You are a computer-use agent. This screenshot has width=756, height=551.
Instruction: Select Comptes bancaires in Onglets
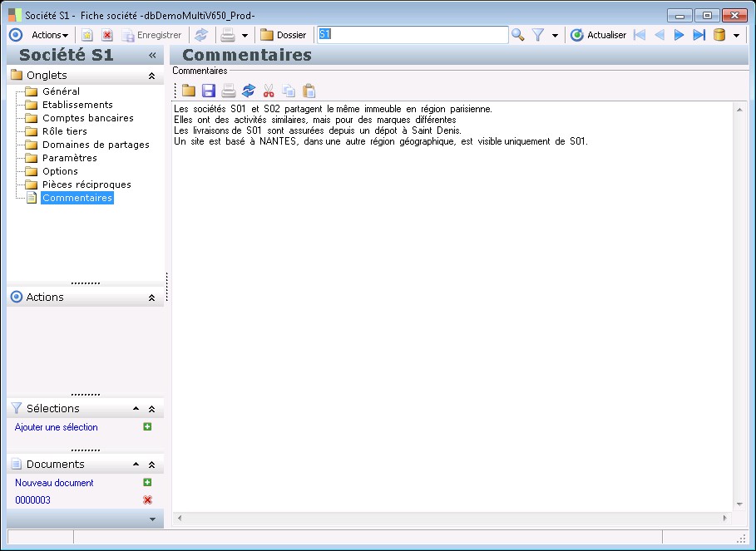click(87, 118)
